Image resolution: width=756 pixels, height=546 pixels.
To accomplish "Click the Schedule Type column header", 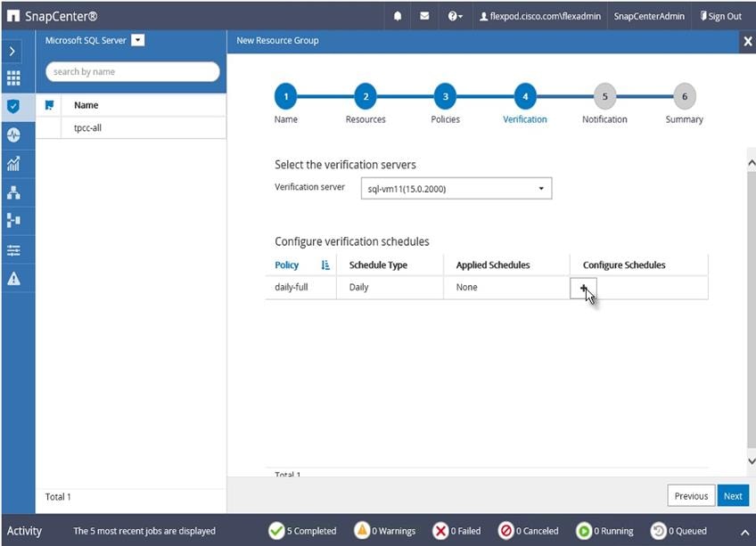I will click(x=378, y=265).
